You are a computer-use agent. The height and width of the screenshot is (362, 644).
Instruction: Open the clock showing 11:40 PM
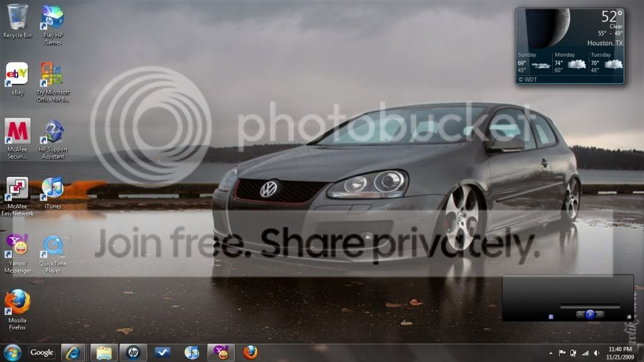coord(620,353)
